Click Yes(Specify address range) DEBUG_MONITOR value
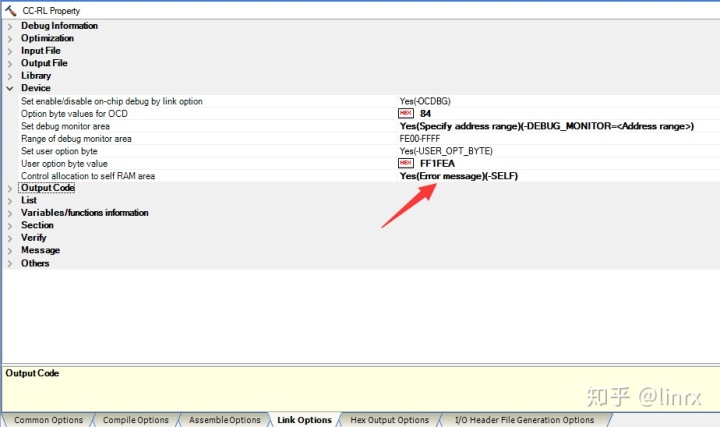Viewport: 720px width, 427px height. coord(546,126)
